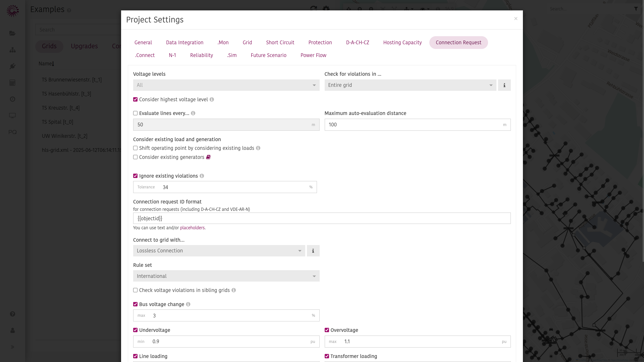Image resolution: width=644 pixels, height=362 pixels.
Task: Open info icon for Shift operating point option
Action: pos(258,148)
